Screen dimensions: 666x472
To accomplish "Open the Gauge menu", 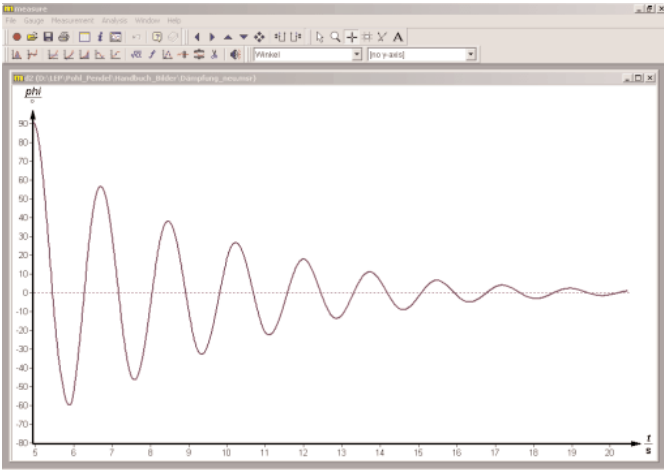I will (x=34, y=20).
